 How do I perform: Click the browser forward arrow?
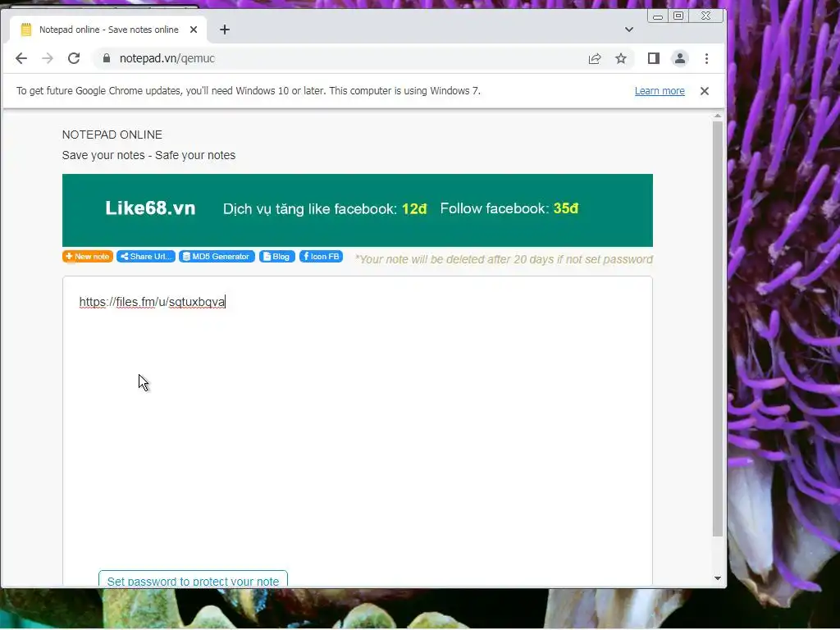point(48,58)
